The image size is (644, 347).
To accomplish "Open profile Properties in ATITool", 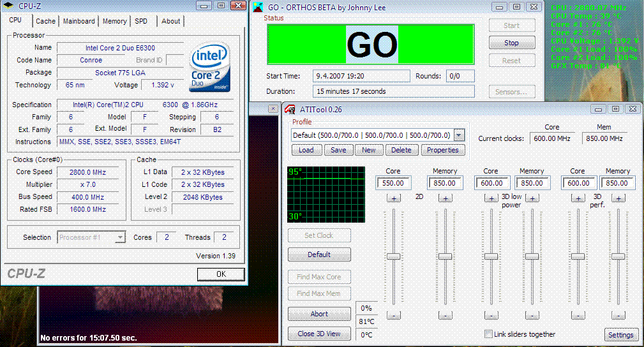I will (x=443, y=150).
